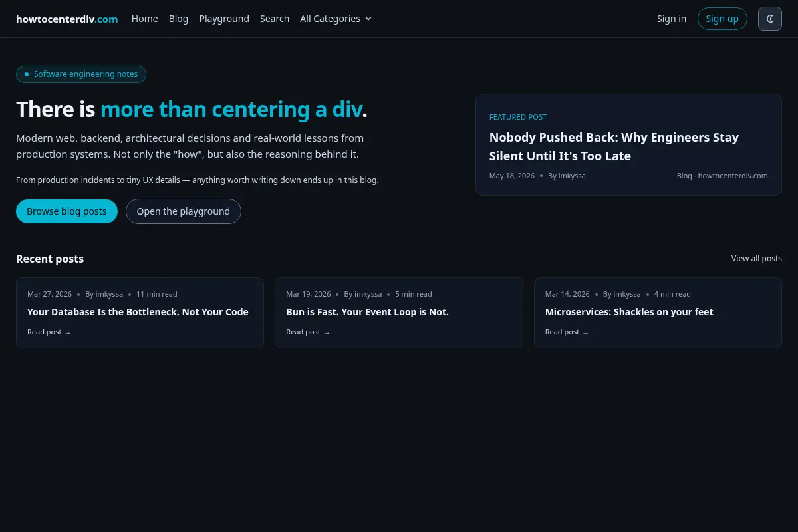Click the 4 min read text

pos(672,294)
